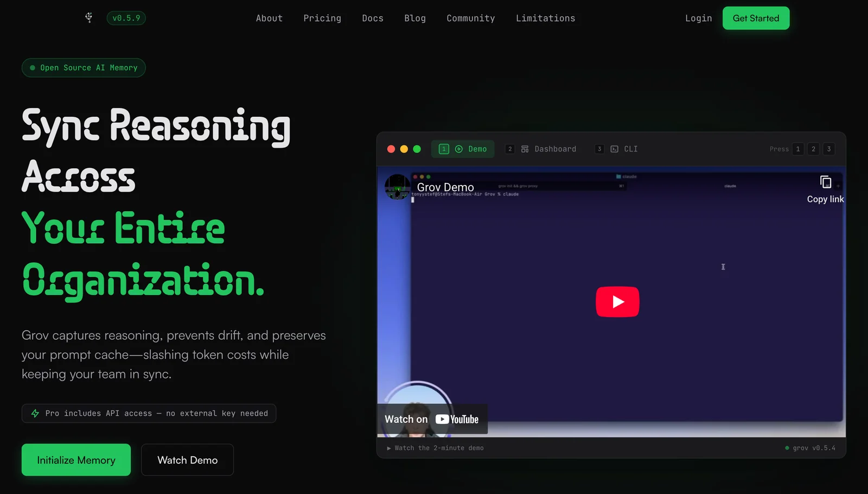Screen dimensions: 868x494
Task: Open the Docs link
Action: [373, 18]
